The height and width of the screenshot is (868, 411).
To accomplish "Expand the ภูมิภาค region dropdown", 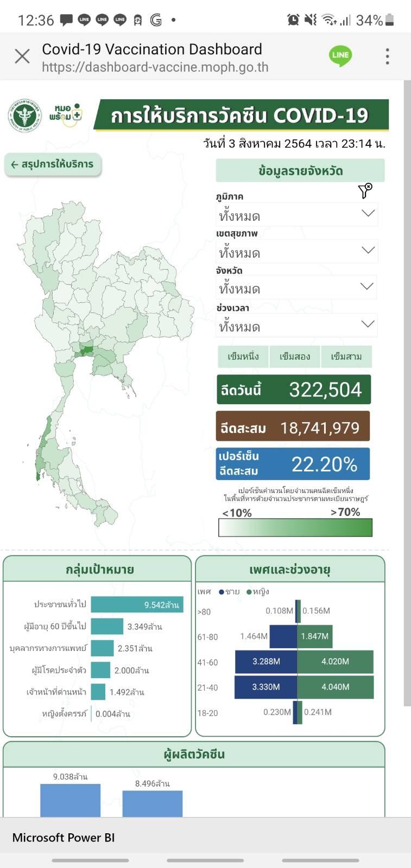I will [296, 214].
